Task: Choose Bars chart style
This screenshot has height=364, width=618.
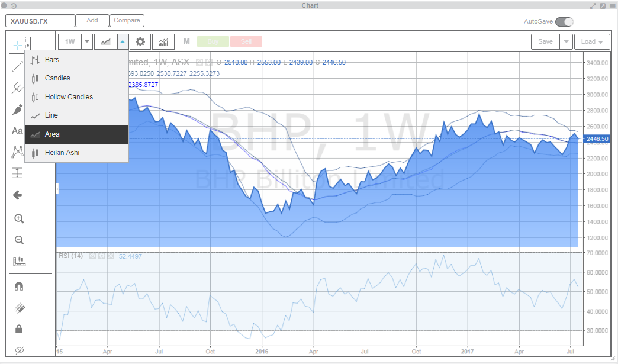Action: click(x=76, y=60)
